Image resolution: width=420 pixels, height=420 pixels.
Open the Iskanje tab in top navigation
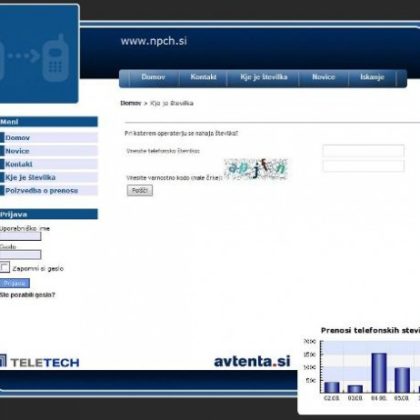tap(372, 77)
